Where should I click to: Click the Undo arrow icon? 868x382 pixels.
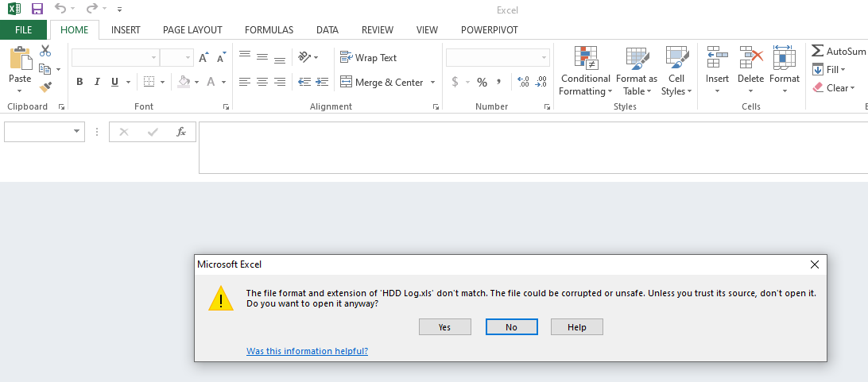(60, 8)
